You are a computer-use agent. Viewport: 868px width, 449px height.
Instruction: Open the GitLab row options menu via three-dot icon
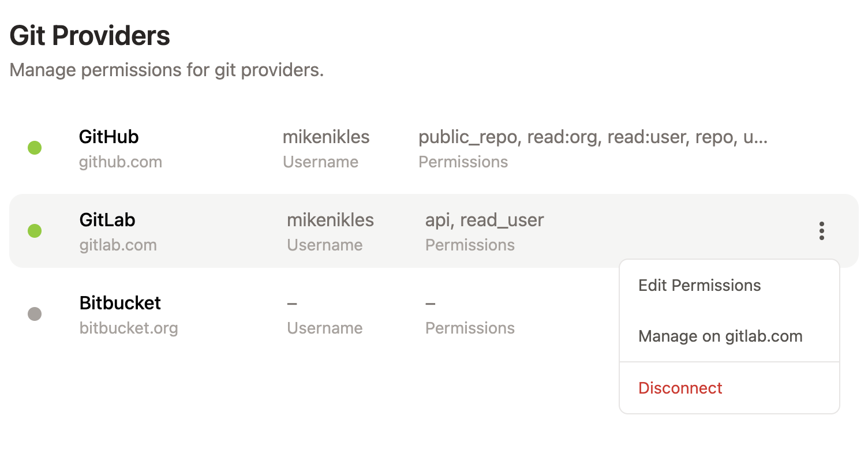click(x=821, y=231)
